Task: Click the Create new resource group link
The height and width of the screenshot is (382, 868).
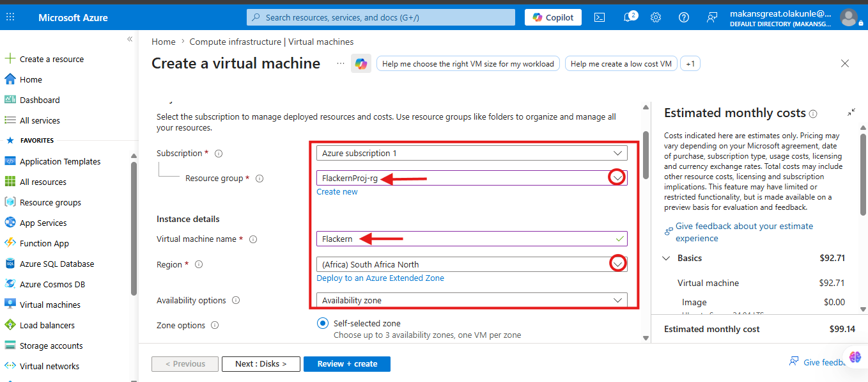Action: (337, 192)
